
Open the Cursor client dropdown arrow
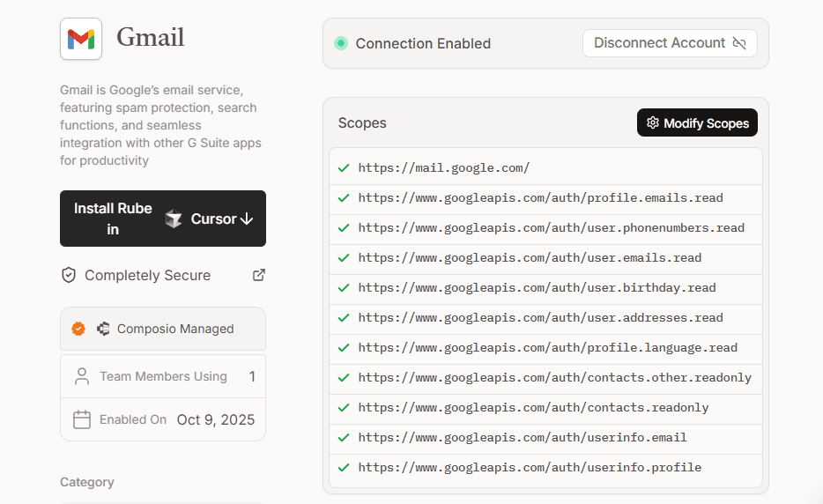[247, 219]
